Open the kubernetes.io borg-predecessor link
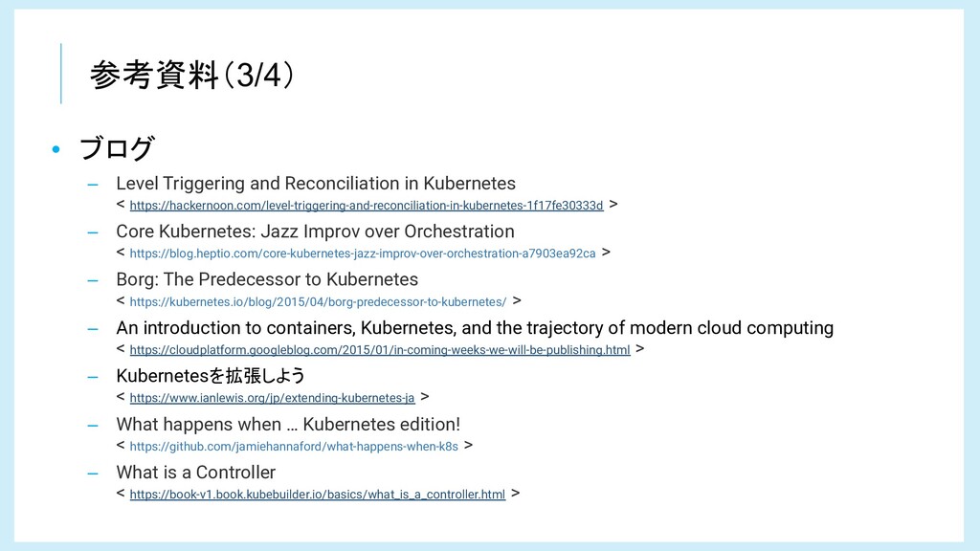The width and height of the screenshot is (980, 551). tap(318, 301)
